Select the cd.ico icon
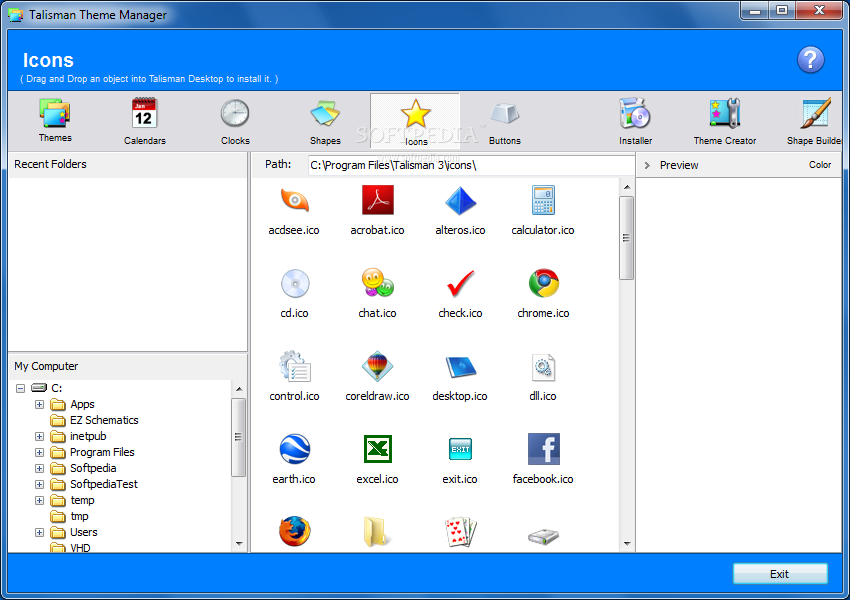This screenshot has width=850, height=600. coord(294,293)
